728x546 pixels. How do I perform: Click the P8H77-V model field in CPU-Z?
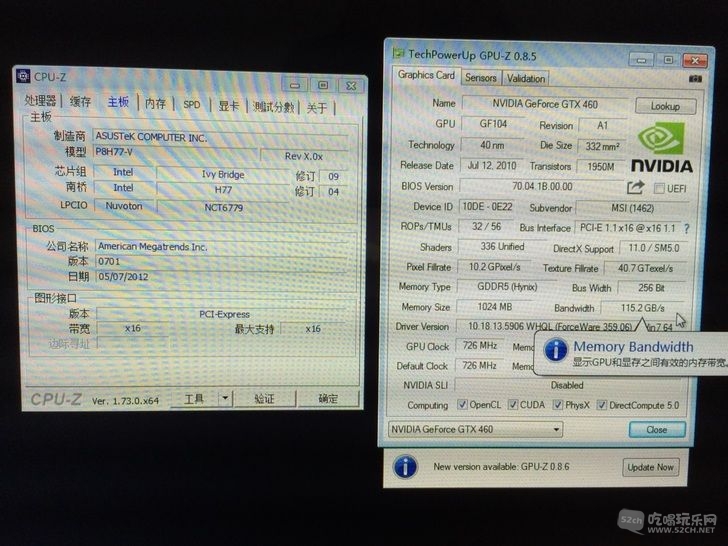(x=175, y=152)
